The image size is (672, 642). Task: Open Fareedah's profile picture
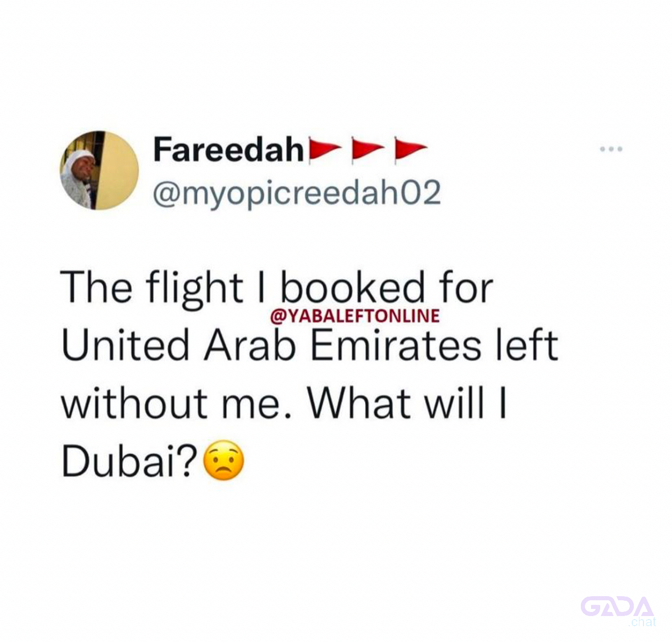point(99,170)
